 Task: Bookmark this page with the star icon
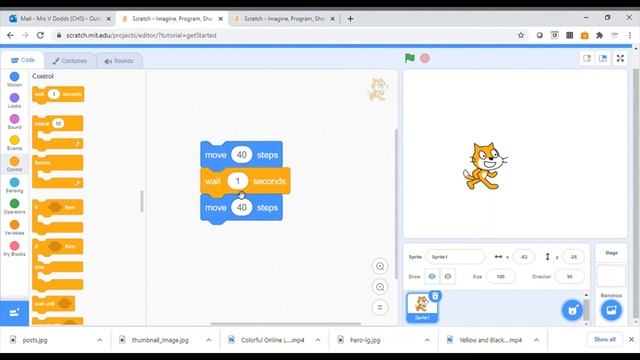click(521, 36)
